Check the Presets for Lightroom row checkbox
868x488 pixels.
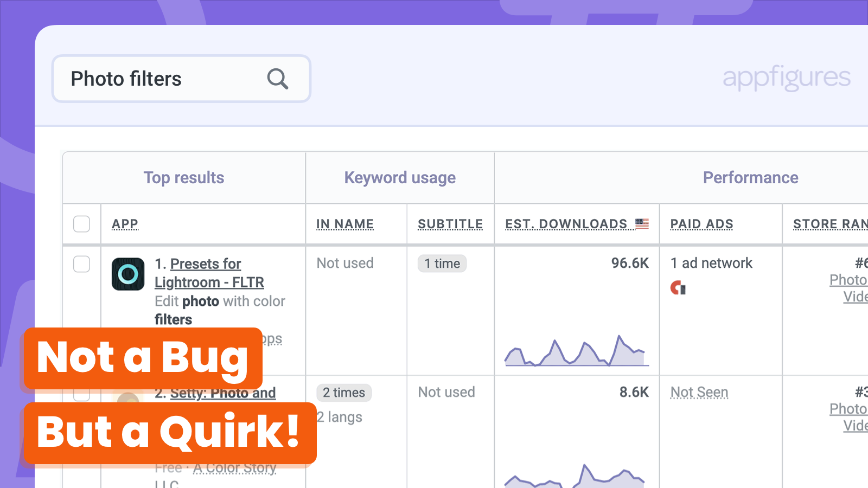(x=81, y=264)
